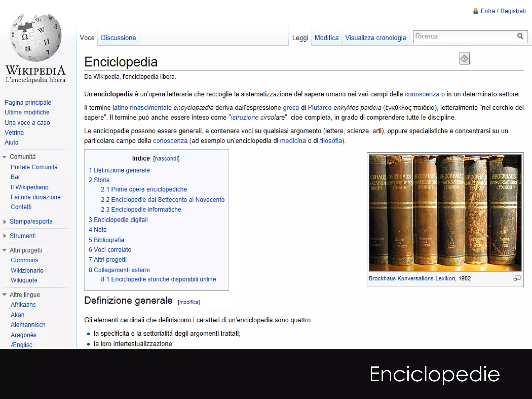
Task: Click Fai una donazione
Action: coord(36,197)
